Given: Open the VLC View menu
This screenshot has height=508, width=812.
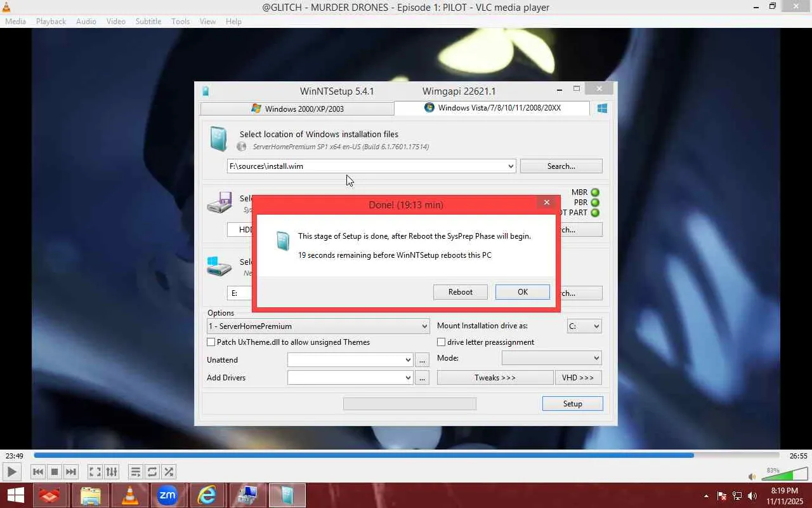Looking at the screenshot, I should coord(208,21).
